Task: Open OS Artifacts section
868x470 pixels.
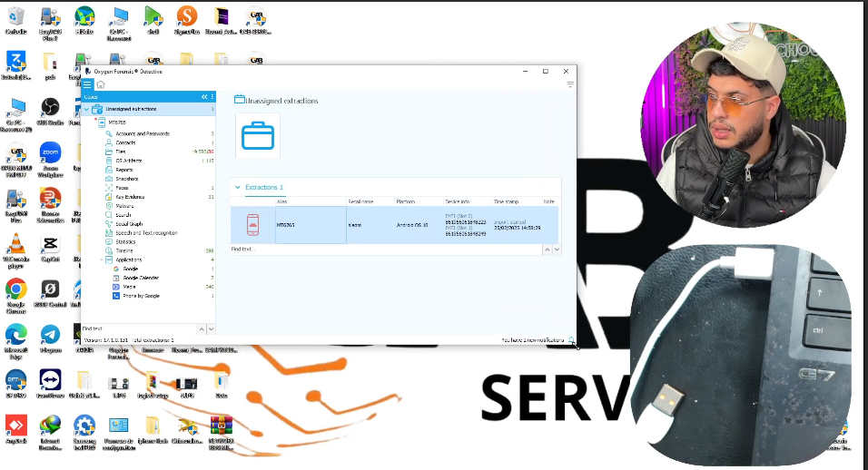Action: pos(128,161)
